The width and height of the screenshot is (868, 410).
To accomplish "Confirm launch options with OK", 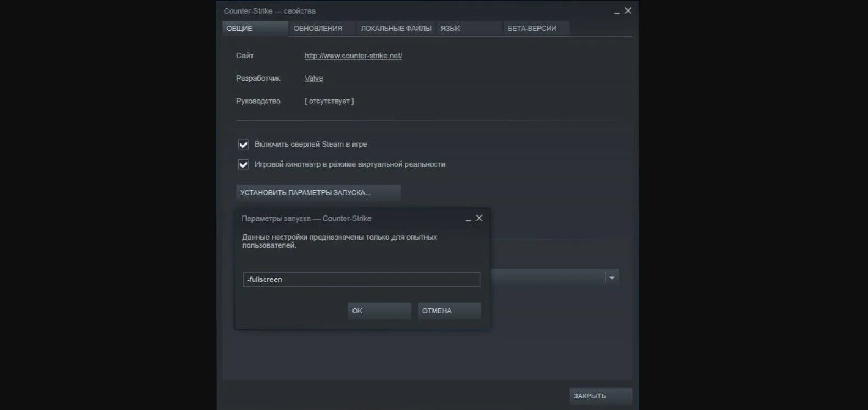I will click(379, 311).
